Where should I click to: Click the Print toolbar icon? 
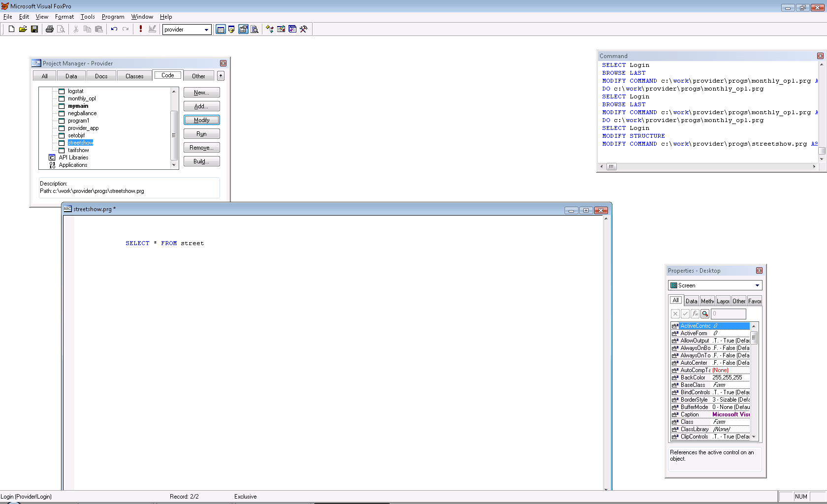tap(49, 30)
